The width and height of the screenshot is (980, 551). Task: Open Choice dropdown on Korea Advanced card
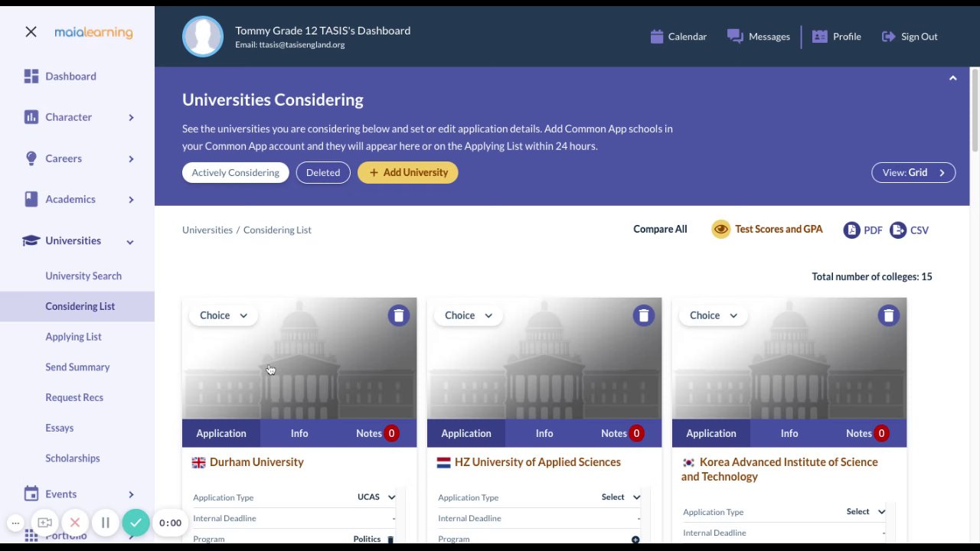point(714,315)
